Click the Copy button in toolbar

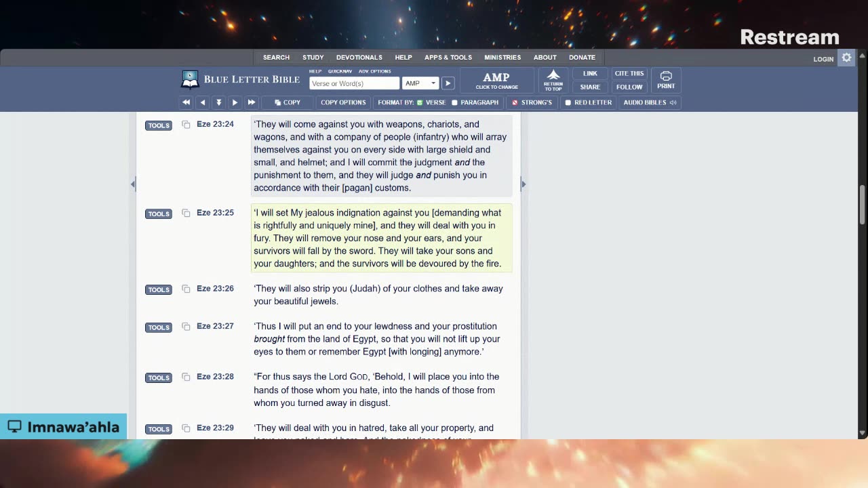click(288, 102)
